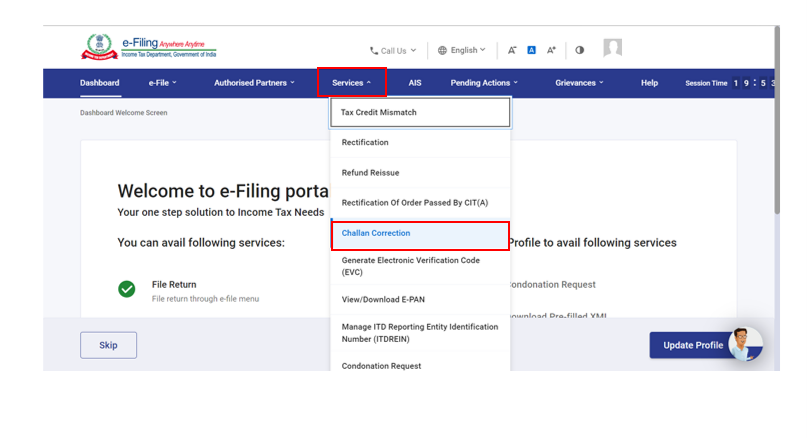Collapse the Services menu
This screenshot has width=807, height=438.
(351, 83)
